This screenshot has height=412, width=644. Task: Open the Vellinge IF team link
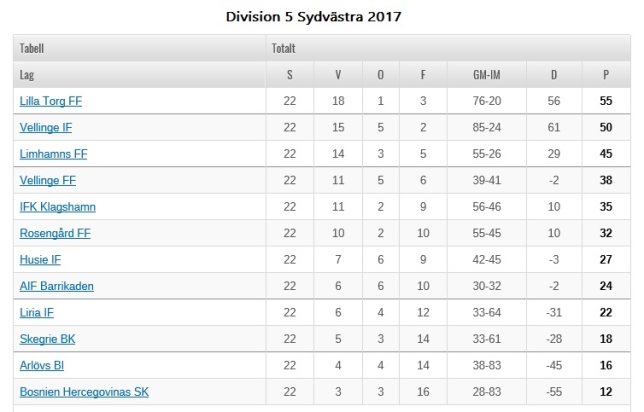coord(46,127)
